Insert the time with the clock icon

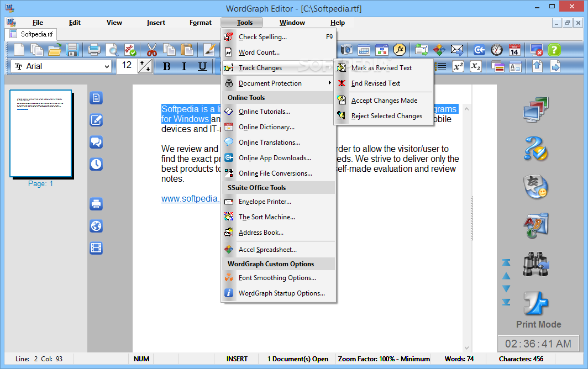coord(497,50)
